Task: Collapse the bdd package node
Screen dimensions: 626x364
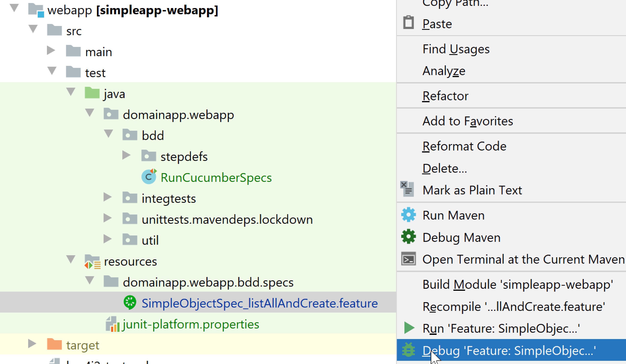Action: pos(109,134)
